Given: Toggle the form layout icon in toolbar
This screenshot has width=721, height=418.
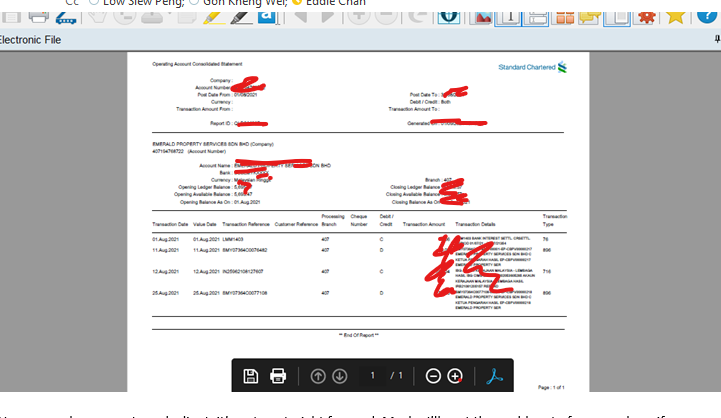Looking at the screenshot, I should 536,18.
